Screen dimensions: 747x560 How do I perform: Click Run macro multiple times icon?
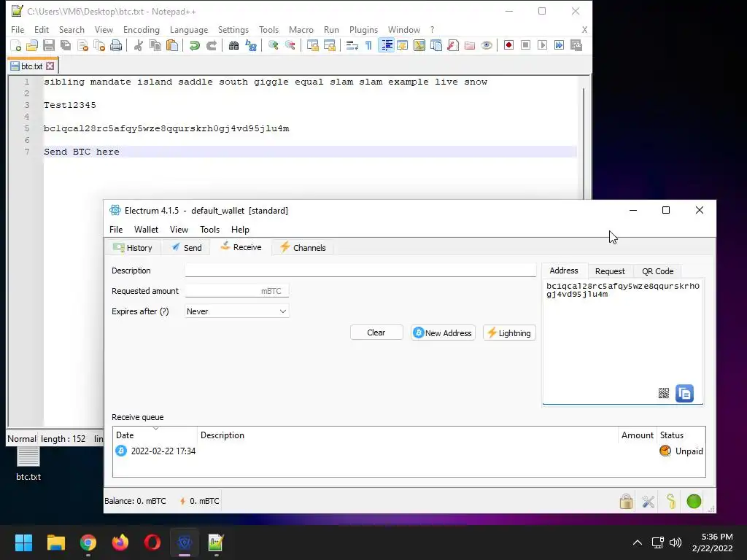(560, 45)
